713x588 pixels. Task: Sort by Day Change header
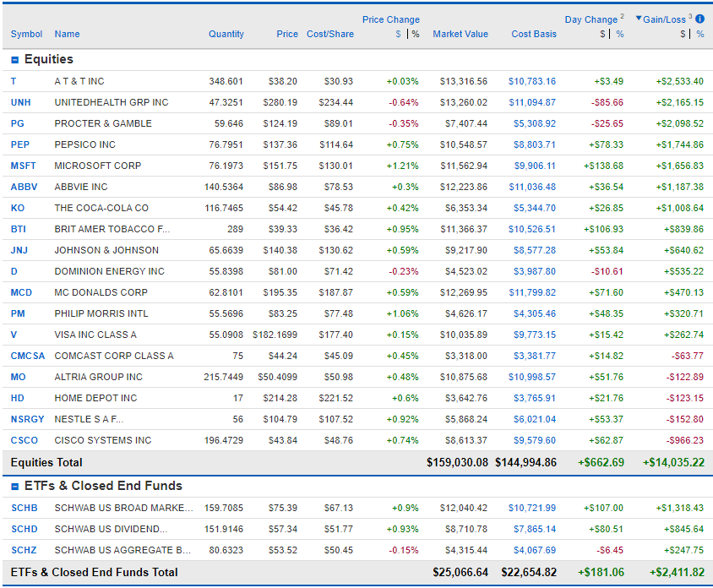591,19
